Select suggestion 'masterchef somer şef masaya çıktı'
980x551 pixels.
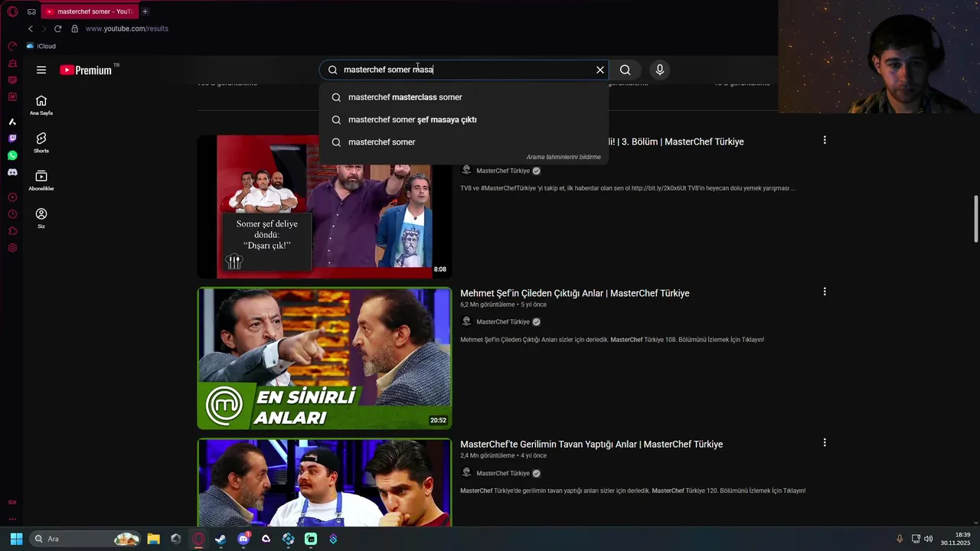464,119
